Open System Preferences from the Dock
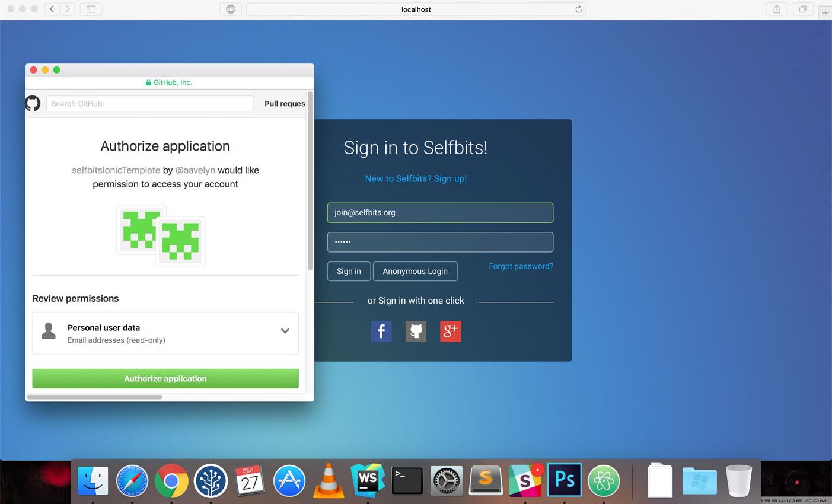The image size is (832, 504). [446, 480]
